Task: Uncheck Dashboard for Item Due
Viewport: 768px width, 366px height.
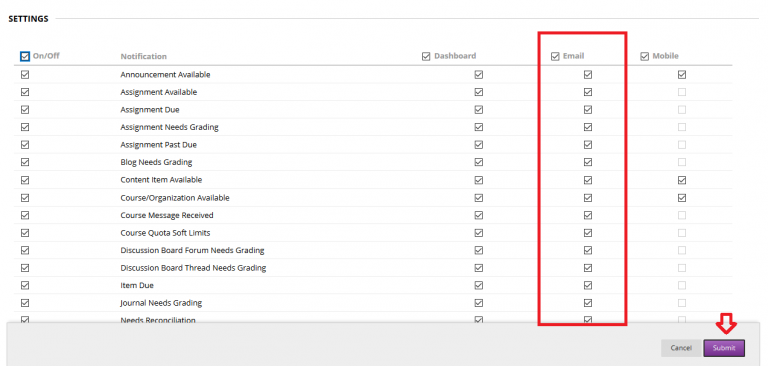Action: pyautogui.click(x=479, y=285)
